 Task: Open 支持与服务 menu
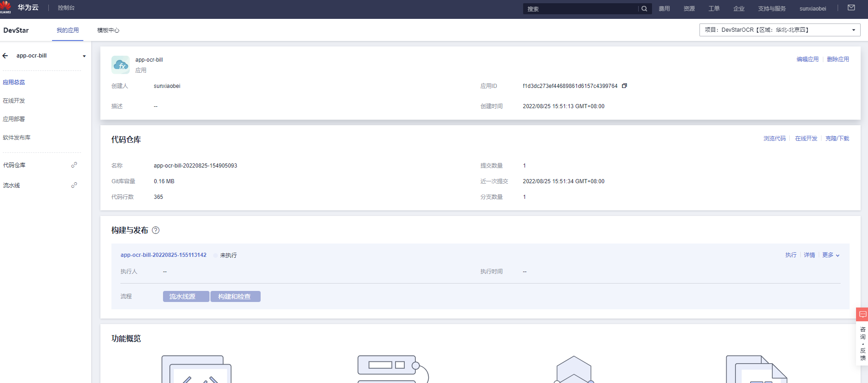coord(772,9)
